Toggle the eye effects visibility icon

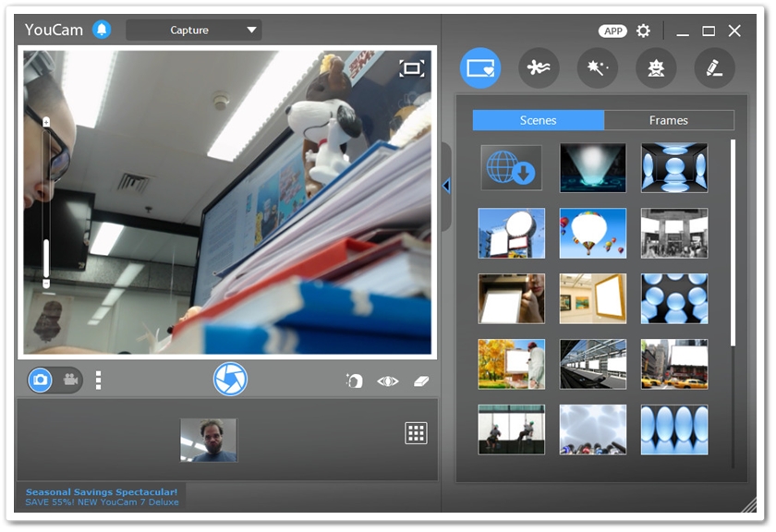click(387, 381)
